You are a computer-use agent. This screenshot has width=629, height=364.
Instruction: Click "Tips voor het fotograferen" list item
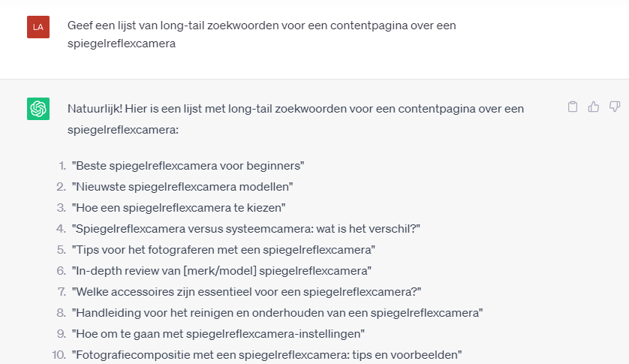click(223, 249)
